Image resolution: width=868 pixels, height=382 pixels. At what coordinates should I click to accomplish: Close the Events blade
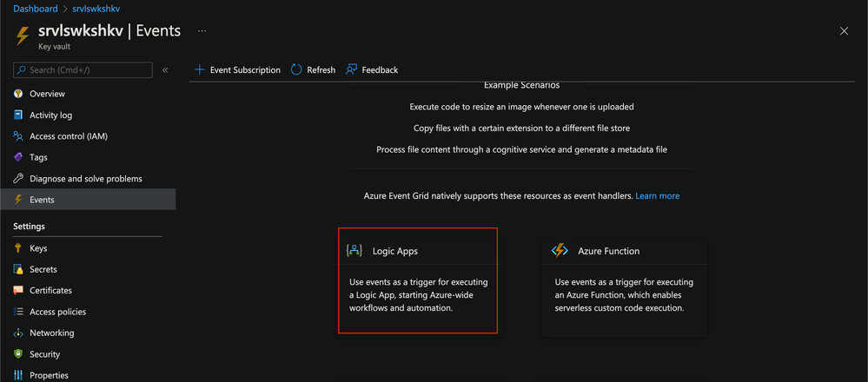click(x=845, y=31)
